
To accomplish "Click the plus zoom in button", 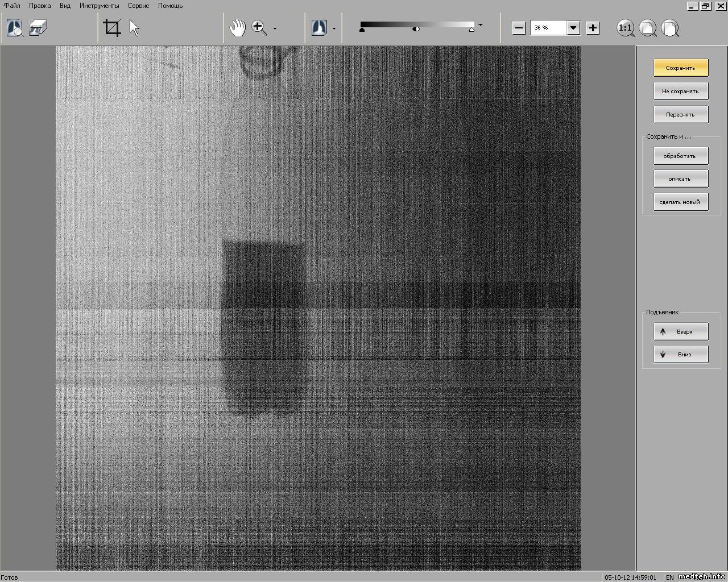I will tap(593, 28).
